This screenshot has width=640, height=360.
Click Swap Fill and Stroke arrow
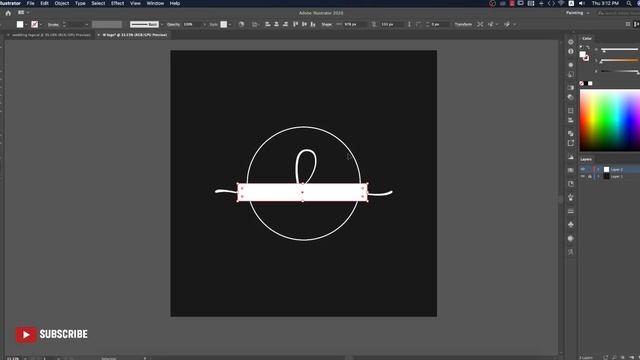point(588,48)
